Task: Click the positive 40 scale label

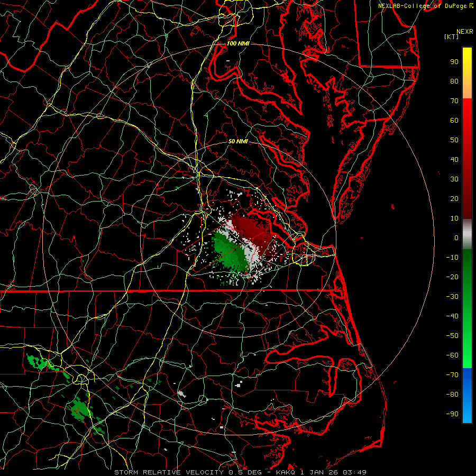Action: click(x=454, y=160)
